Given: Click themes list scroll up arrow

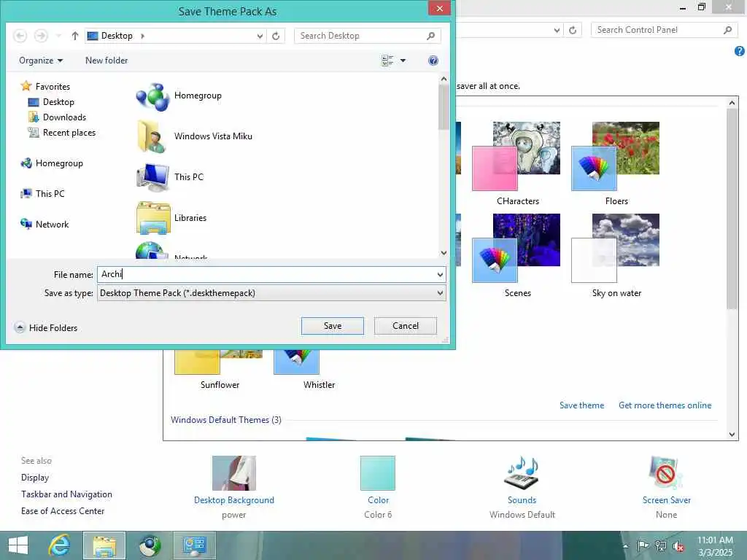Looking at the screenshot, I should coord(732,102).
